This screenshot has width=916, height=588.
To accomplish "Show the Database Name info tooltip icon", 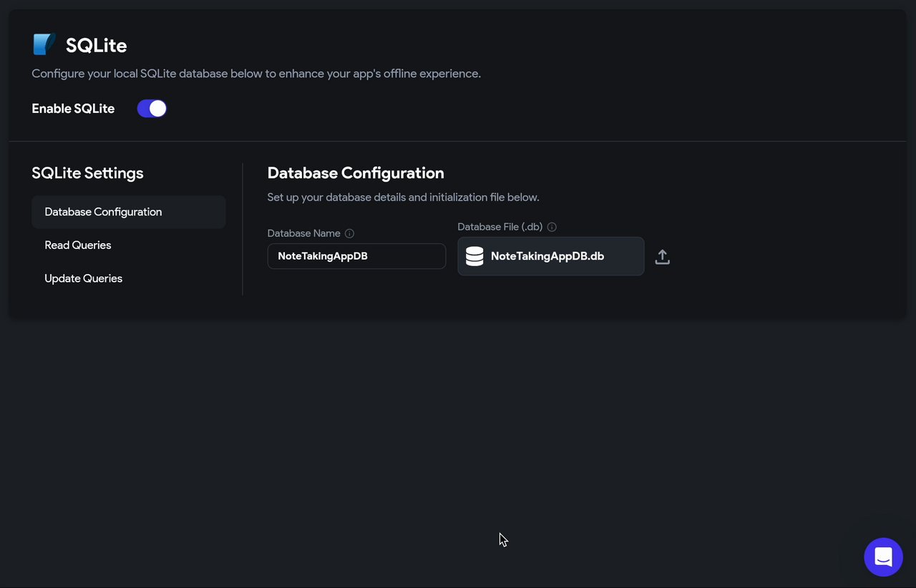I will [349, 233].
